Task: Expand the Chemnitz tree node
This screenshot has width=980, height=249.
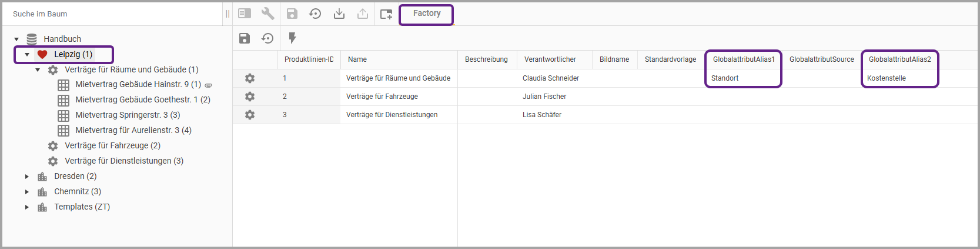Action: coord(27,191)
